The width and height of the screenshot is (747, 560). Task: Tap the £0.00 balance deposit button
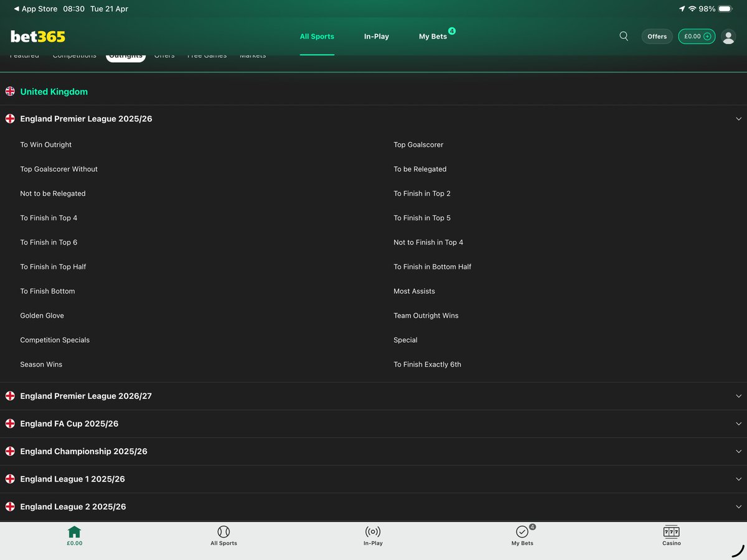tap(697, 37)
